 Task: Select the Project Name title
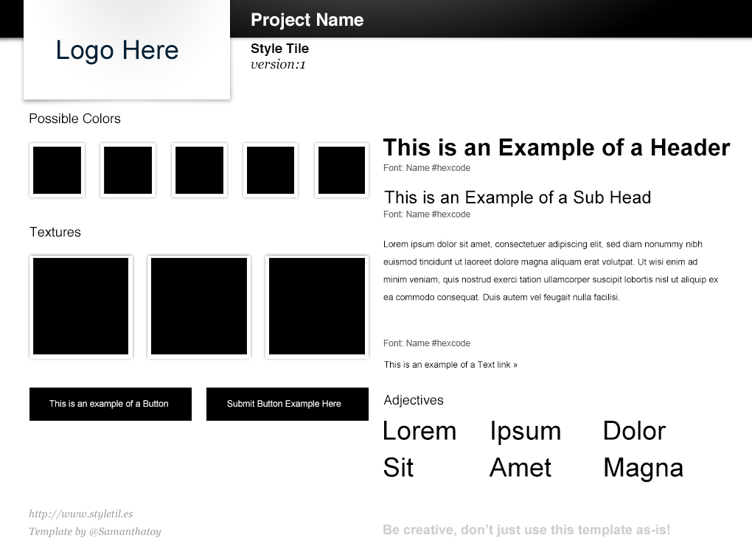tap(307, 20)
